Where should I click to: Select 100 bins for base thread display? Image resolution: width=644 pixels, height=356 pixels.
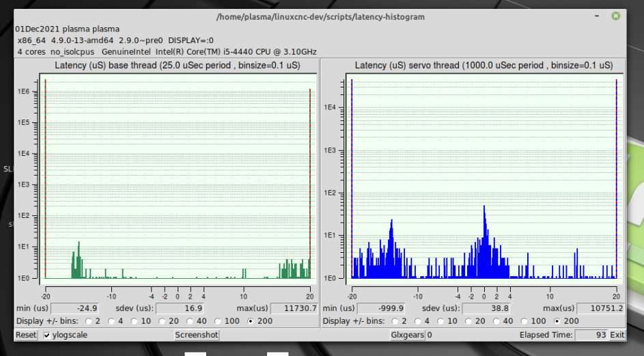tap(217, 321)
